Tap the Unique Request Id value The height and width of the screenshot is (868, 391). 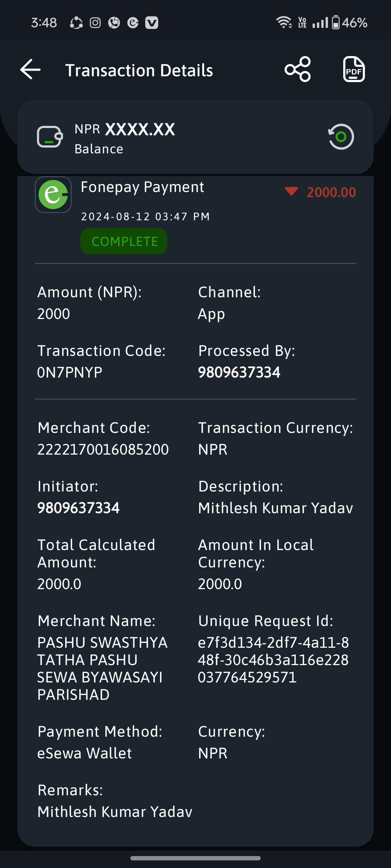click(x=273, y=660)
